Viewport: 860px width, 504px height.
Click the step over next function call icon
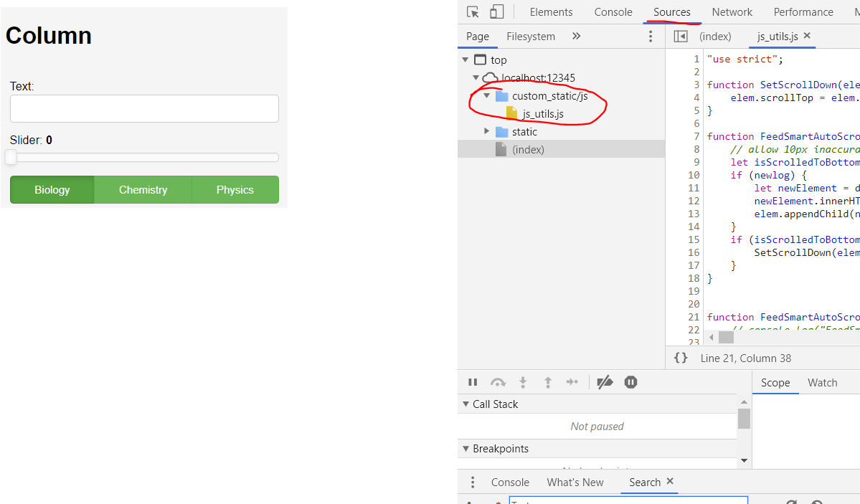tap(498, 381)
